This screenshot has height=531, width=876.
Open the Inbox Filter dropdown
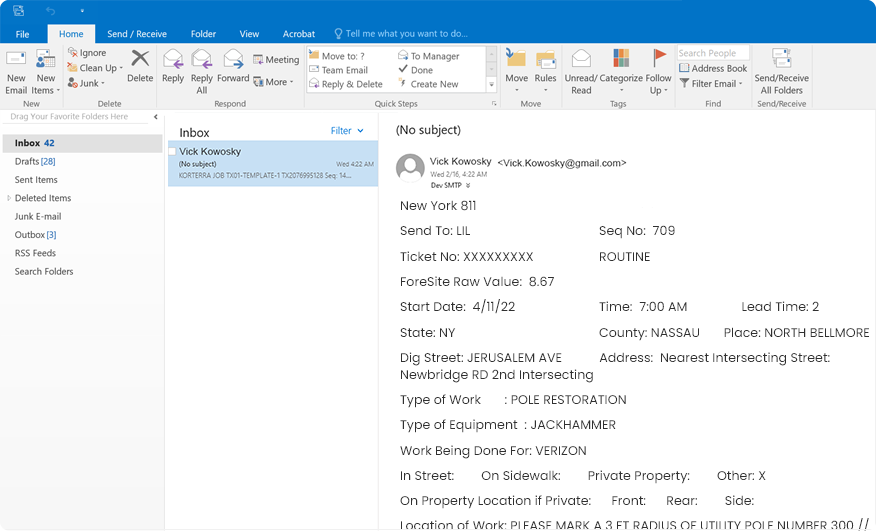point(347,131)
